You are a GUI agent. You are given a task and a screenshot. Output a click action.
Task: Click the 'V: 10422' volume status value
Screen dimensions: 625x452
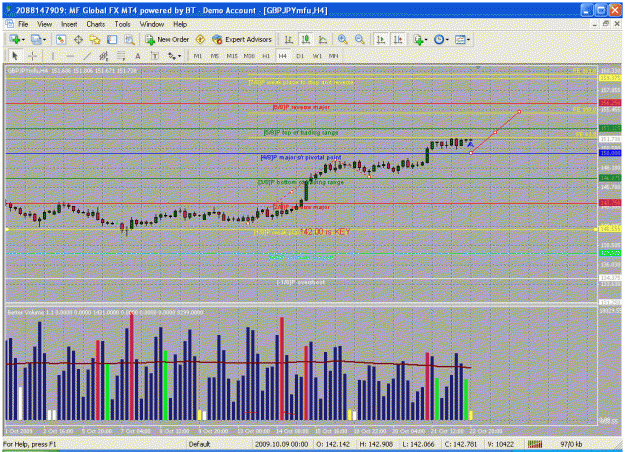pyautogui.click(x=501, y=444)
